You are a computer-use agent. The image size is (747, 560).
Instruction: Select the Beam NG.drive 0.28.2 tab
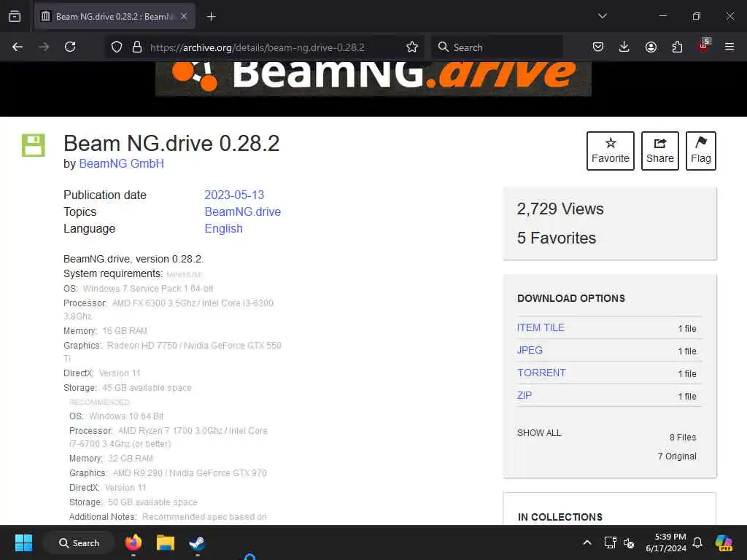115,16
